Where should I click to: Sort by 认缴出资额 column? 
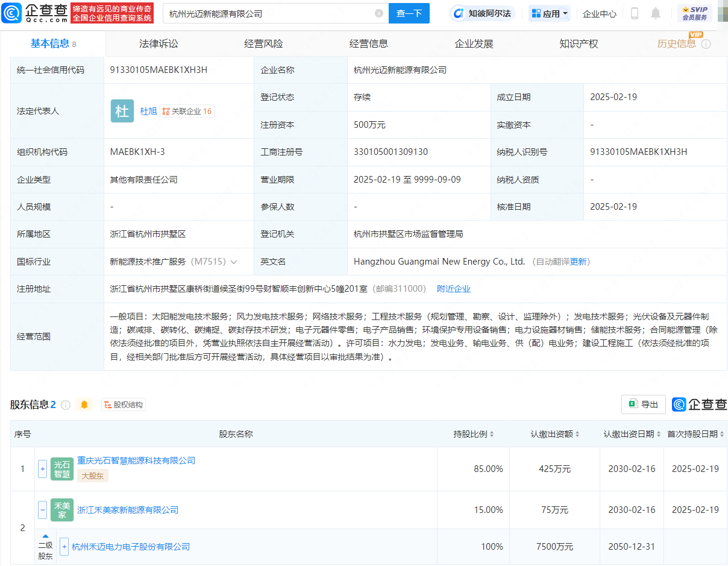click(x=555, y=434)
